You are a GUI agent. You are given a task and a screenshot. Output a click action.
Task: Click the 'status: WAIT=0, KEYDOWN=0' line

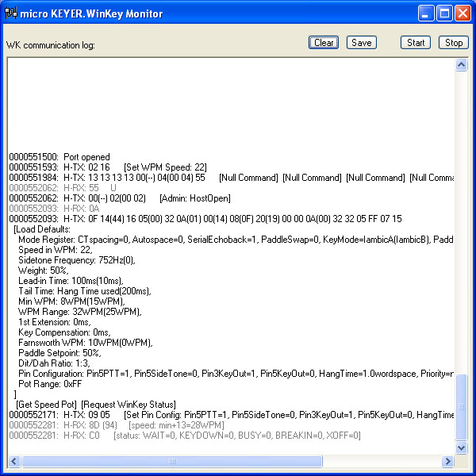pyautogui.click(x=185, y=436)
